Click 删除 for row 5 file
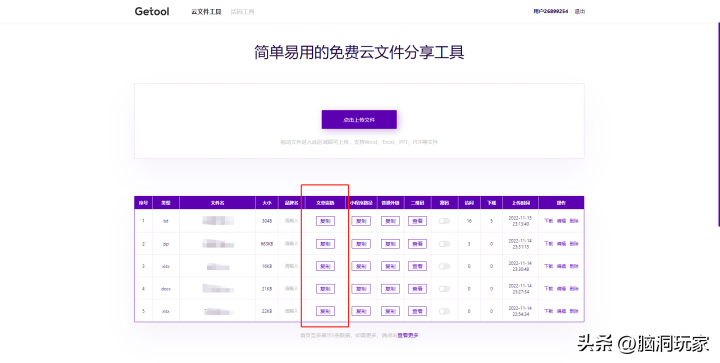 (574, 311)
